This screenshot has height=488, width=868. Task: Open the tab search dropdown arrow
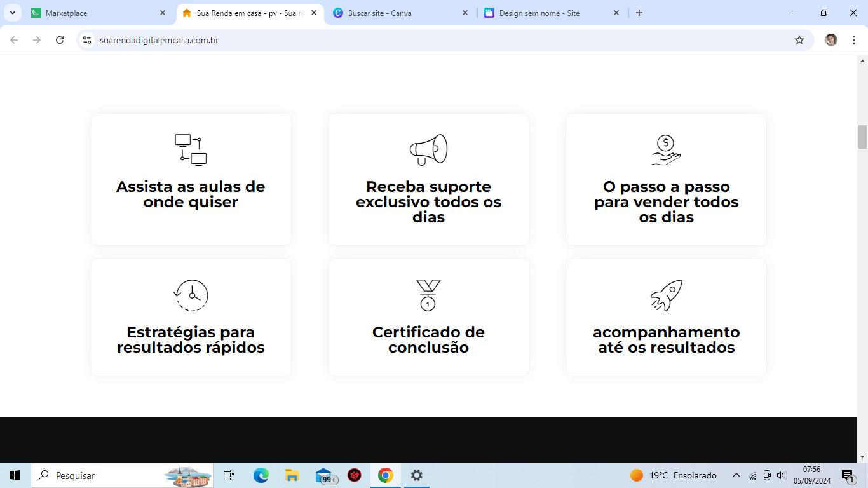coord(12,13)
